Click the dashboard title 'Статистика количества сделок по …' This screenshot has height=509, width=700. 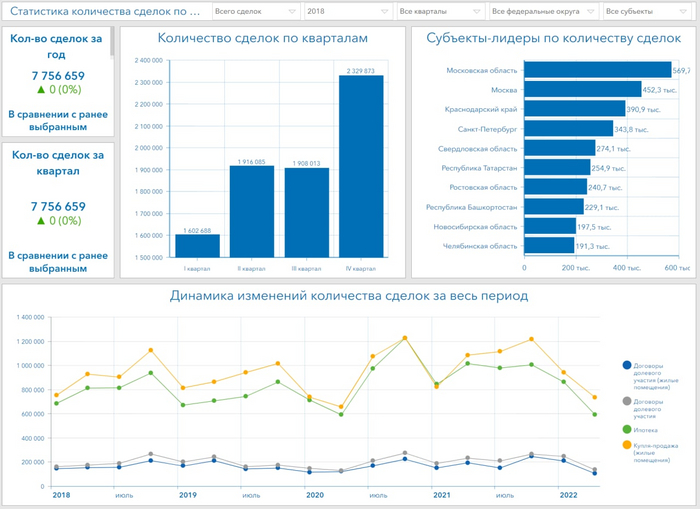coord(105,12)
